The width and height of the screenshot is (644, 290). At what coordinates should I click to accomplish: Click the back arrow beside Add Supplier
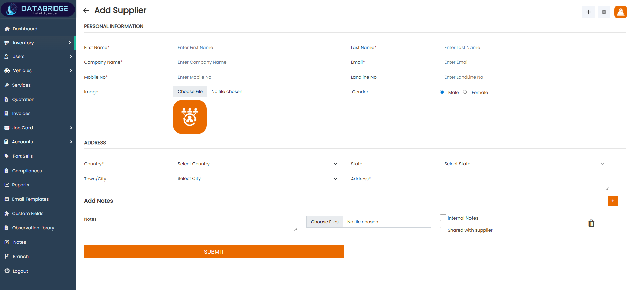86,11
